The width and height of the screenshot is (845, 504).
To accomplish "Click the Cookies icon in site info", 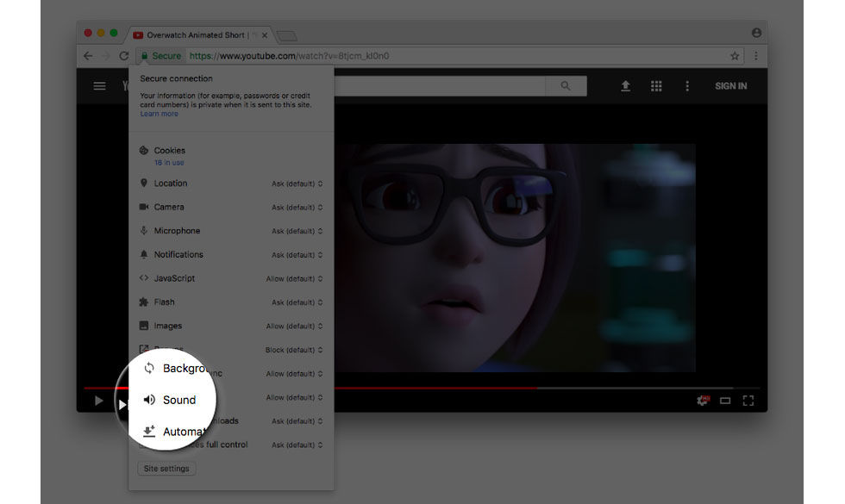I will tap(144, 151).
